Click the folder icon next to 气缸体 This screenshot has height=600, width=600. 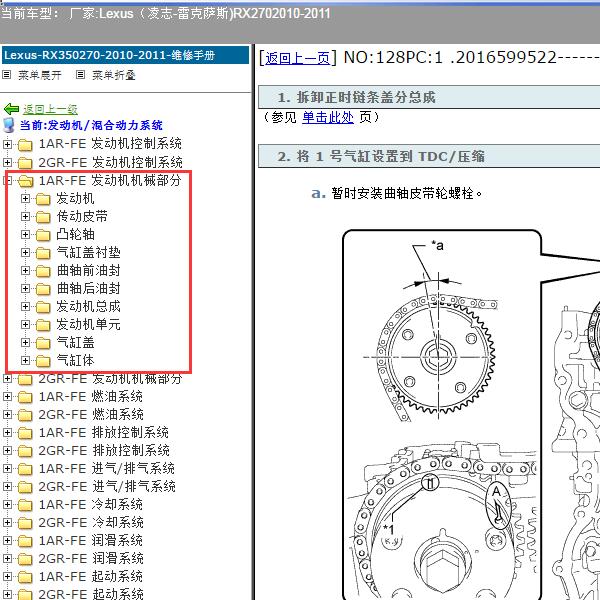pyautogui.click(x=43, y=360)
